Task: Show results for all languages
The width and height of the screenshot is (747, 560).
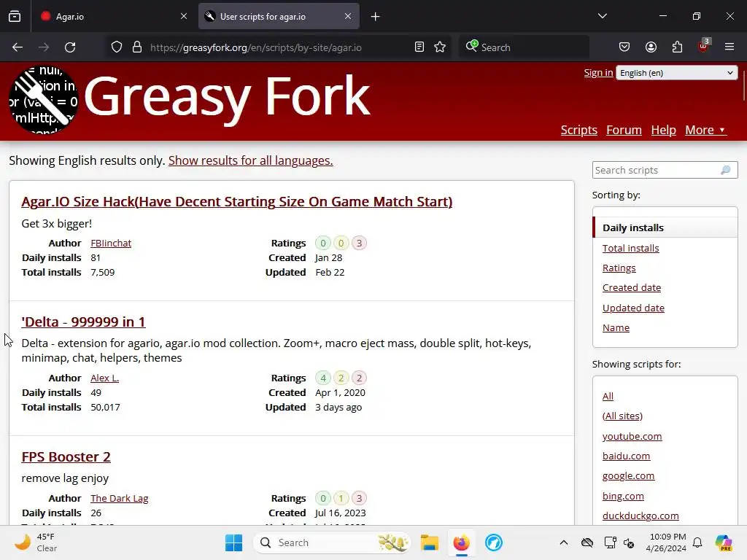Action: 251,160
